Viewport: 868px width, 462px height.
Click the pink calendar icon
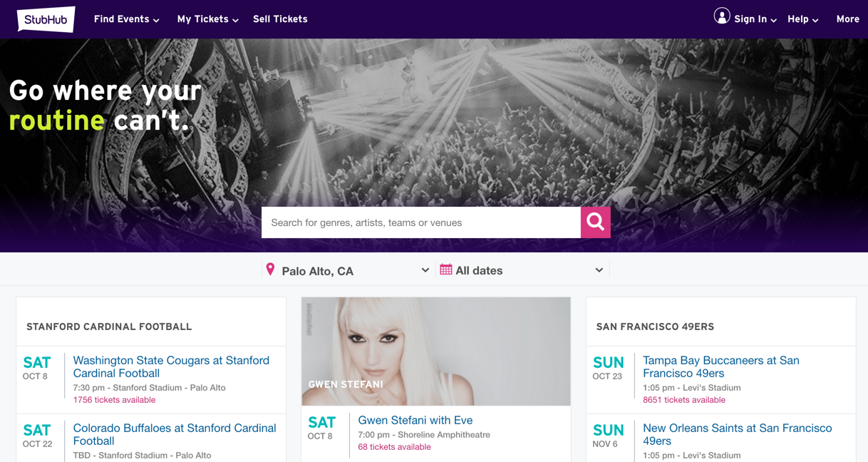tap(445, 269)
